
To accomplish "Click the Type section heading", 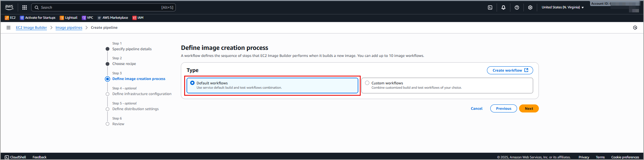I will (193, 70).
